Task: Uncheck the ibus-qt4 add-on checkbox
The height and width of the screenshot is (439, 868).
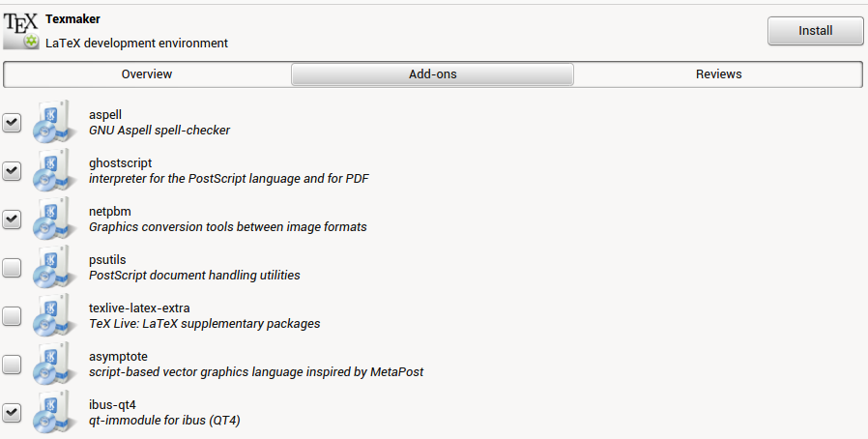Action: (12, 413)
